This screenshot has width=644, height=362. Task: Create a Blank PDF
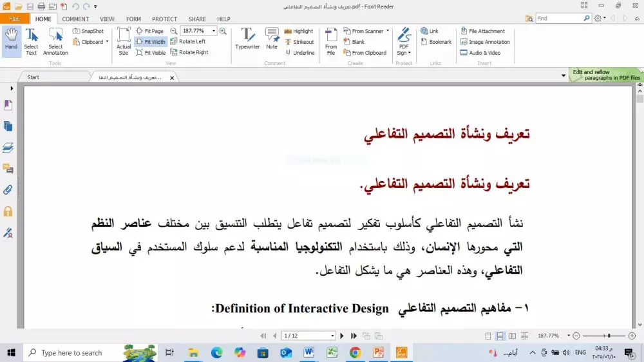354,42
